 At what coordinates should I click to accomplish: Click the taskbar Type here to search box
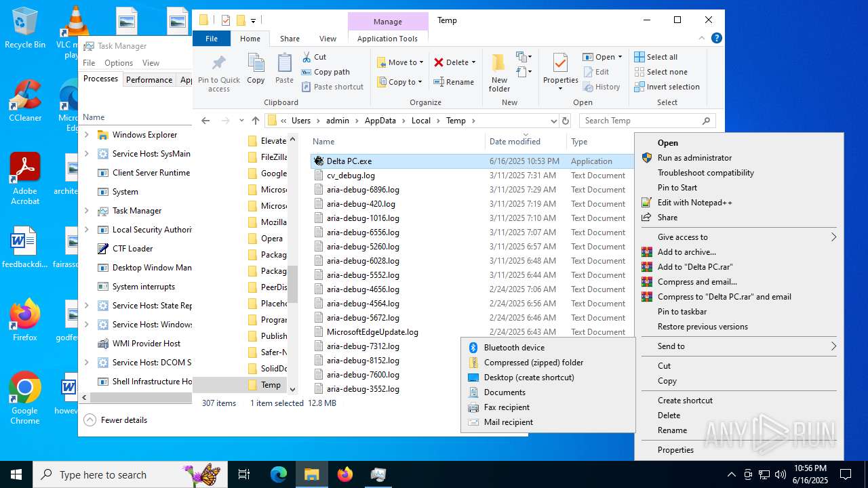tap(129, 474)
